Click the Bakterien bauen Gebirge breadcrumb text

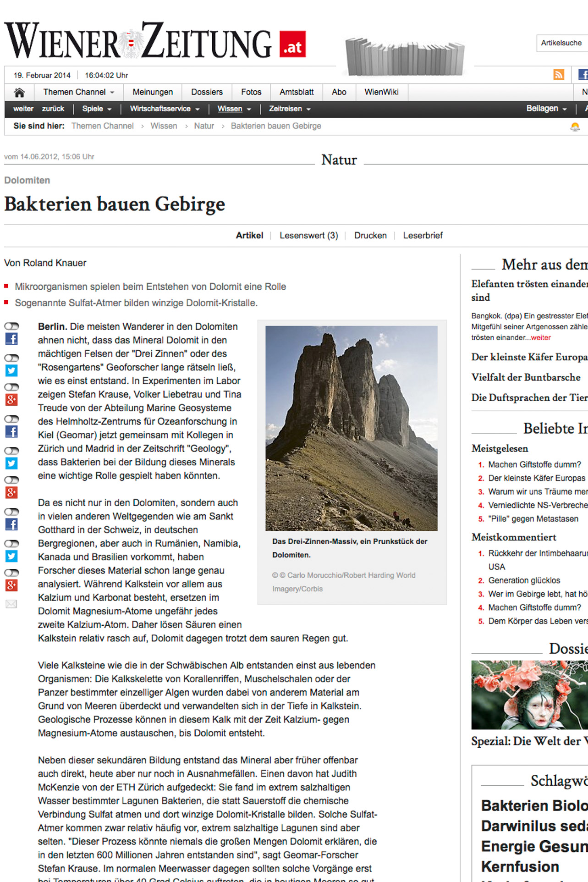tap(276, 126)
